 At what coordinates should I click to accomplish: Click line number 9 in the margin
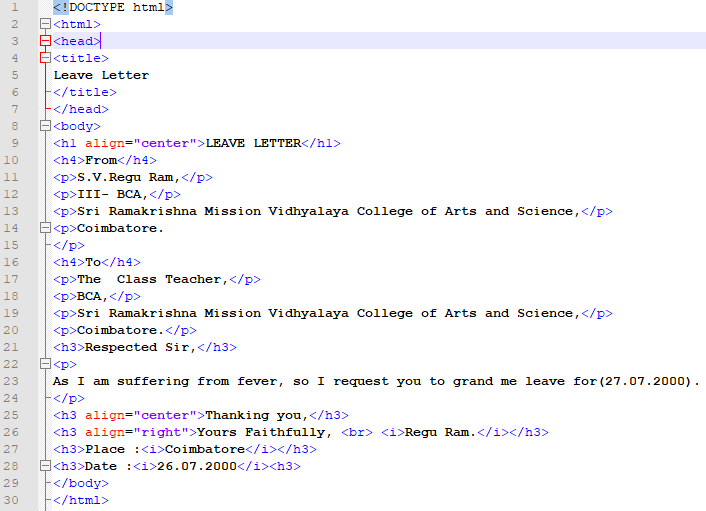(x=15, y=143)
